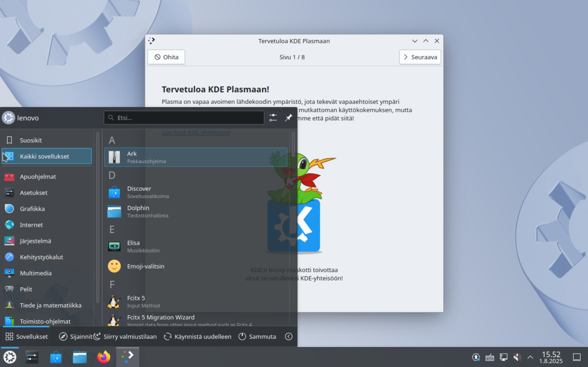This screenshot has height=367, width=588.
Task: Open Apuohjelmat category
Action: pos(47,176)
